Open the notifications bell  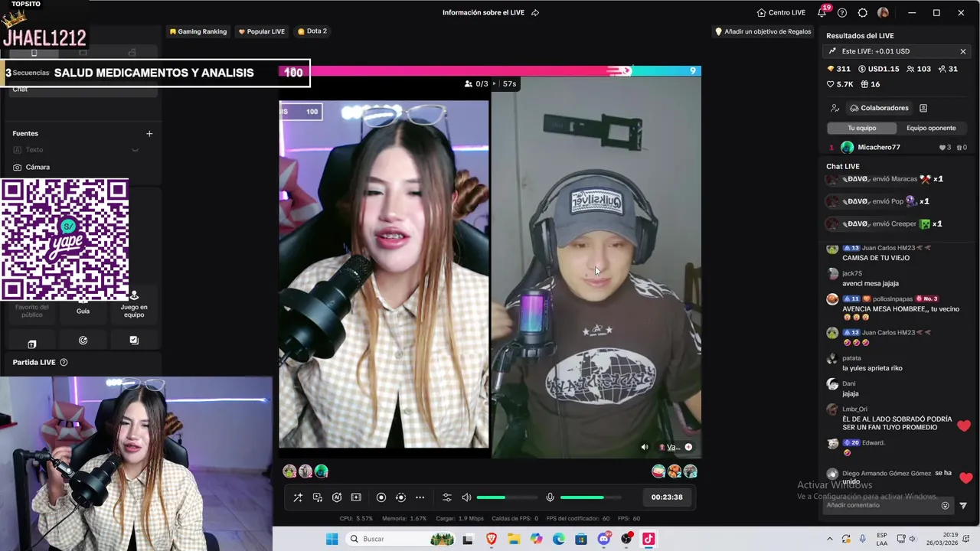pyautogui.click(x=822, y=12)
